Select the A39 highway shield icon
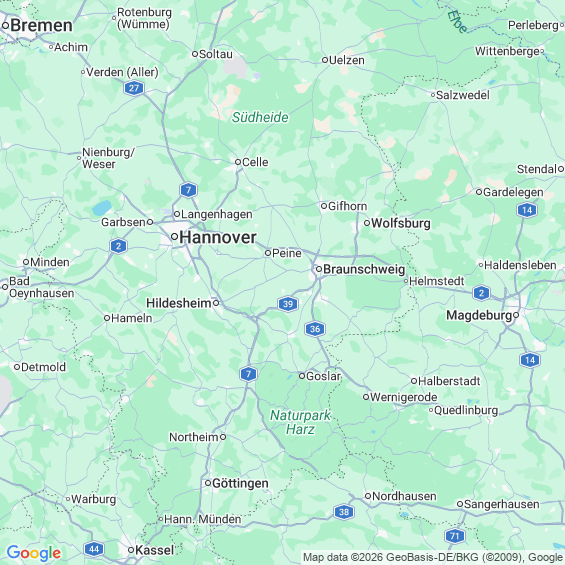This screenshot has height=565, width=565. tap(288, 304)
